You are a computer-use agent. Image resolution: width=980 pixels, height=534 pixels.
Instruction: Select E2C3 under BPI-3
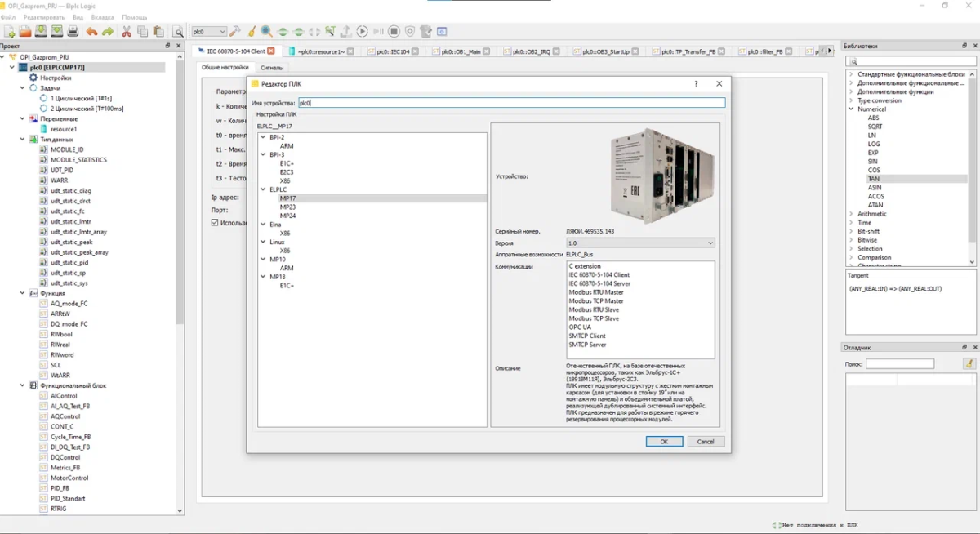point(287,171)
